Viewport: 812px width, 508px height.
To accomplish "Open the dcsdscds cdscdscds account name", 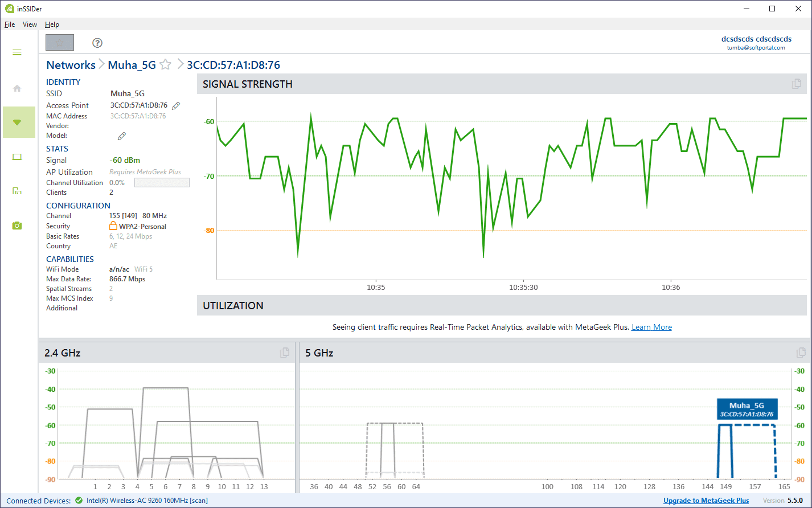I will 756,39.
